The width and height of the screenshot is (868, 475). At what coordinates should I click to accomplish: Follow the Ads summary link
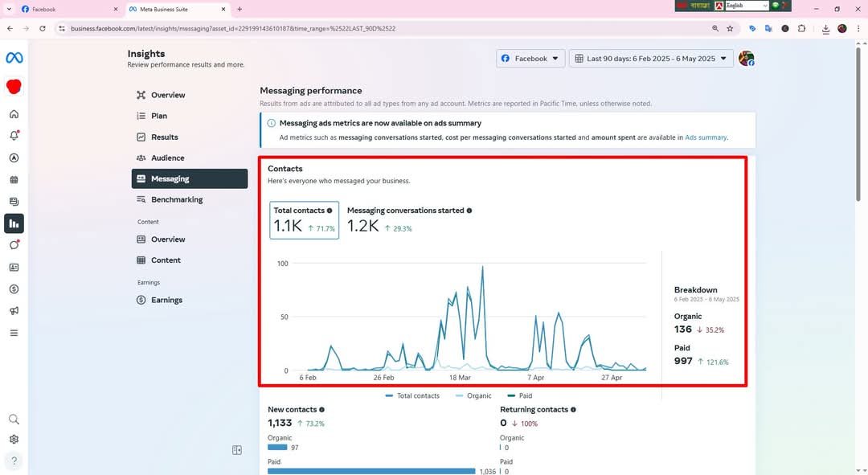pyautogui.click(x=706, y=137)
